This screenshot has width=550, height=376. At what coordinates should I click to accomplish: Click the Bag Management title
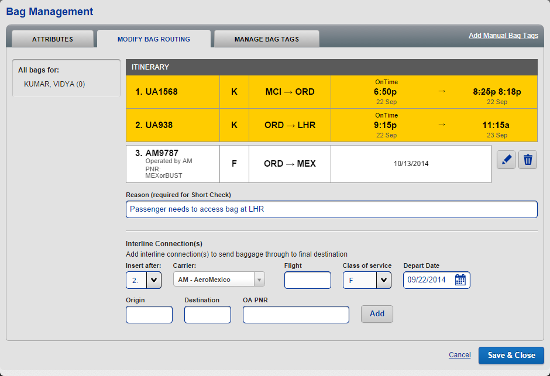point(49,12)
